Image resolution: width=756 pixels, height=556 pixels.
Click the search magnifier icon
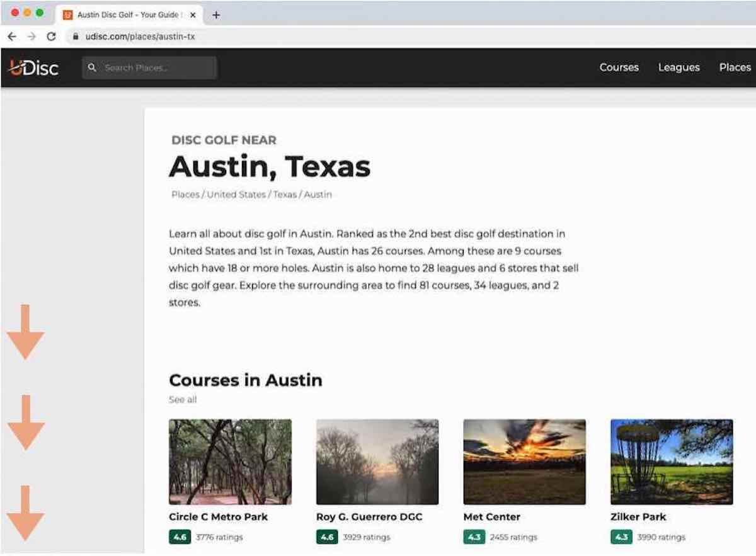click(x=92, y=68)
